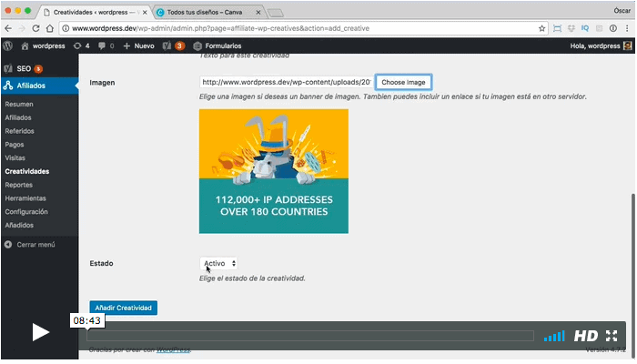Open Creatividades submenu
The image size is (637, 364).
coord(27,171)
